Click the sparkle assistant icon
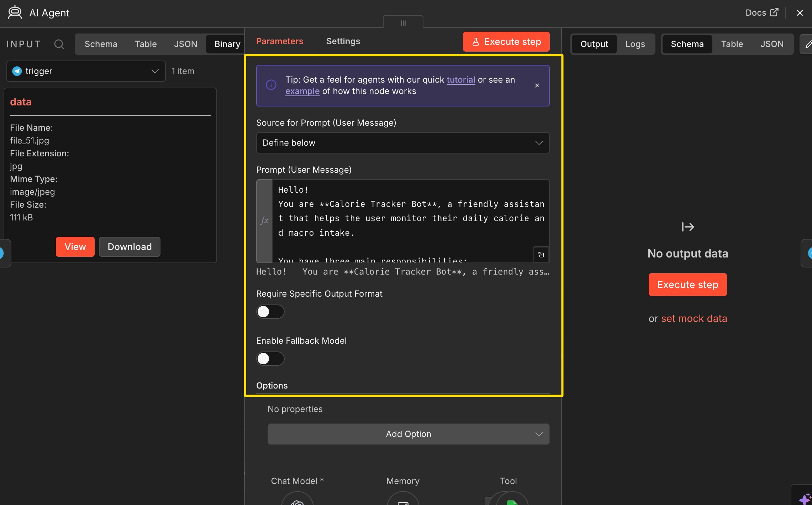Image resolution: width=812 pixels, height=505 pixels. [804, 498]
